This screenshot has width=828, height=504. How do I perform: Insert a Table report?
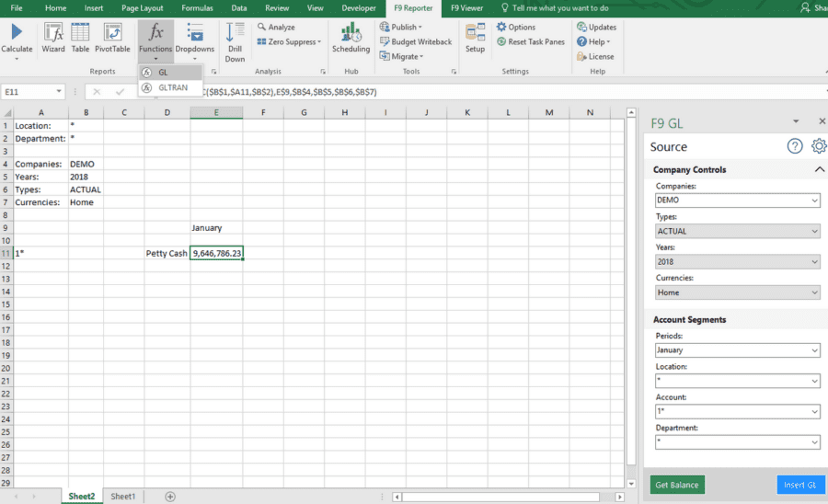point(80,38)
